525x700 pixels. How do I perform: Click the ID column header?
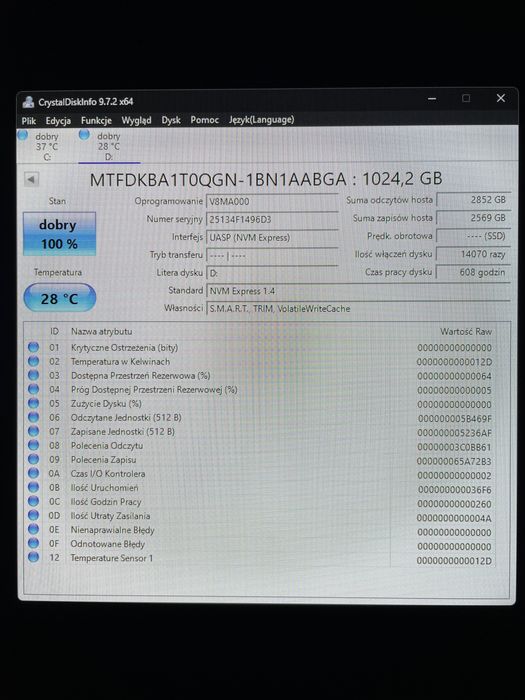point(54,331)
